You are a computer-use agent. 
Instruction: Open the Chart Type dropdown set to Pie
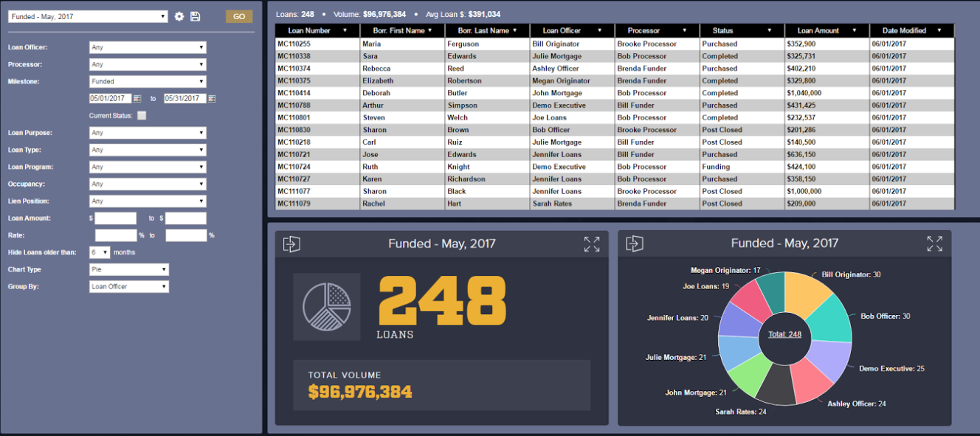pos(129,269)
